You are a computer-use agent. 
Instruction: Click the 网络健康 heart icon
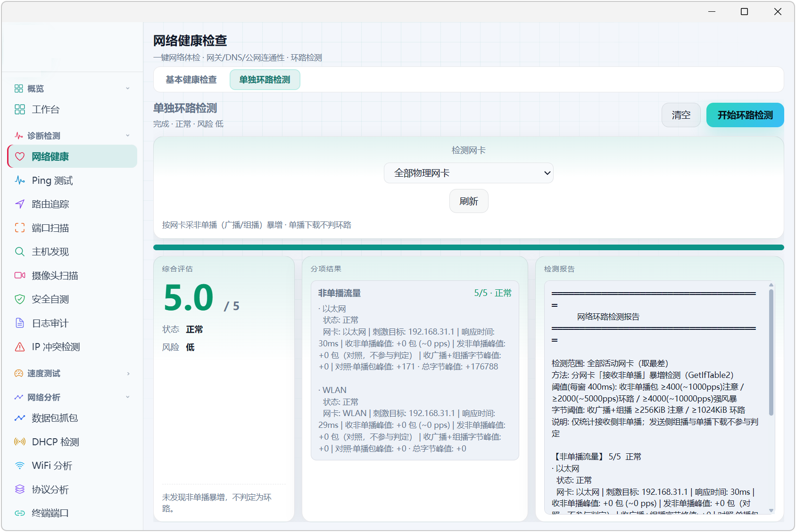(x=20, y=156)
